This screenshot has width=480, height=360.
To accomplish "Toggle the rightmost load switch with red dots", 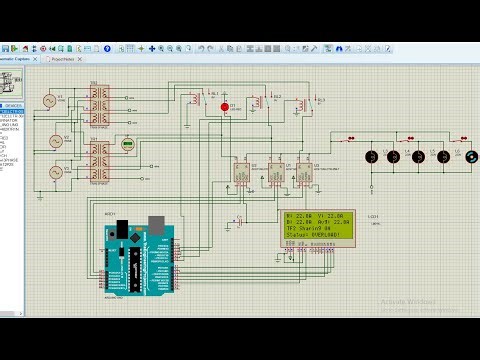I will [460, 139].
